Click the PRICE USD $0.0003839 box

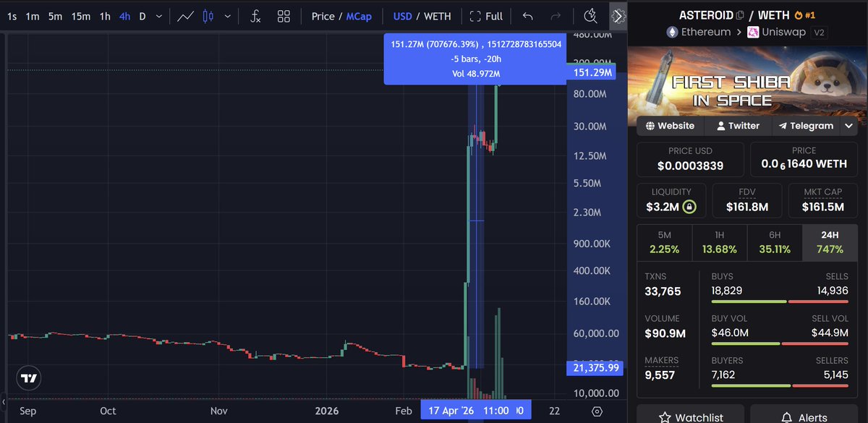tap(690, 159)
